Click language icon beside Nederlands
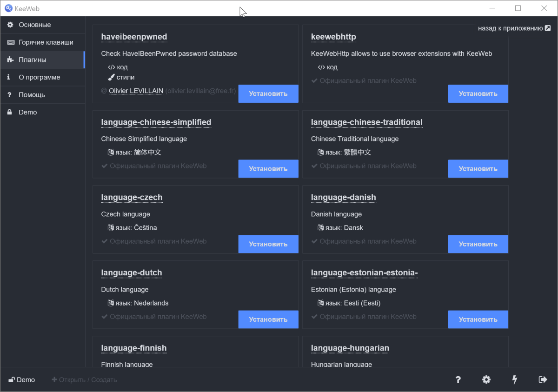The height and width of the screenshot is (392, 558). click(111, 303)
